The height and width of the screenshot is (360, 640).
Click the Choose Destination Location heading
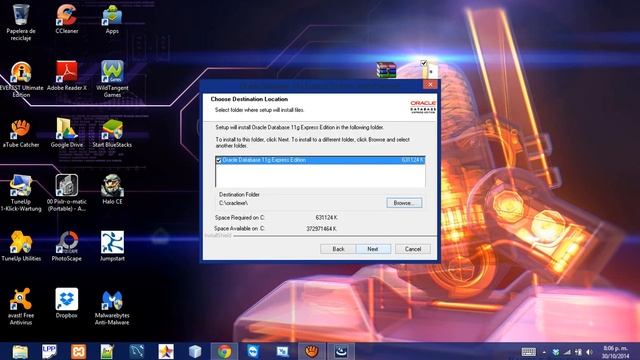(x=249, y=99)
